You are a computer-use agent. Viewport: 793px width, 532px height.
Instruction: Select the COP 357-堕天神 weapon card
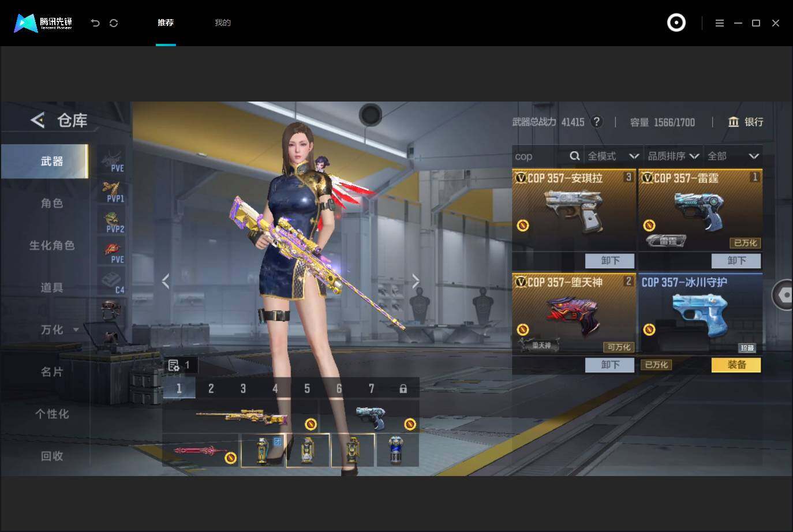[574, 314]
